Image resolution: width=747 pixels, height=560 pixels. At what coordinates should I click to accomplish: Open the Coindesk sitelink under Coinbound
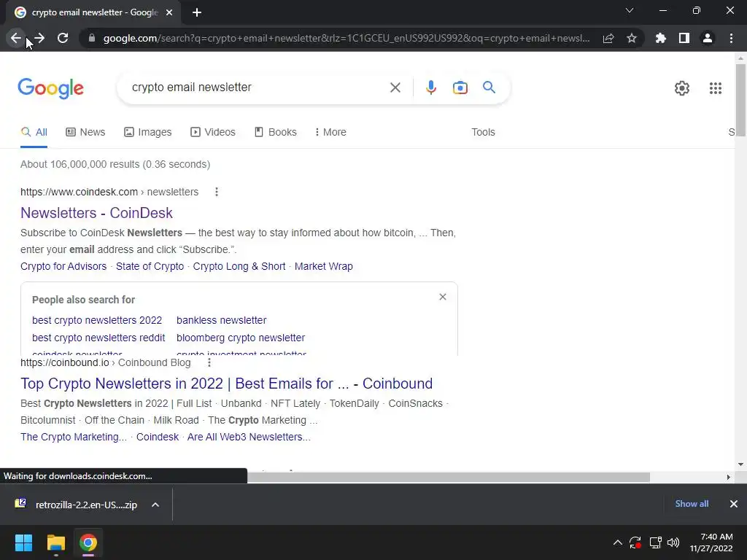(x=158, y=437)
